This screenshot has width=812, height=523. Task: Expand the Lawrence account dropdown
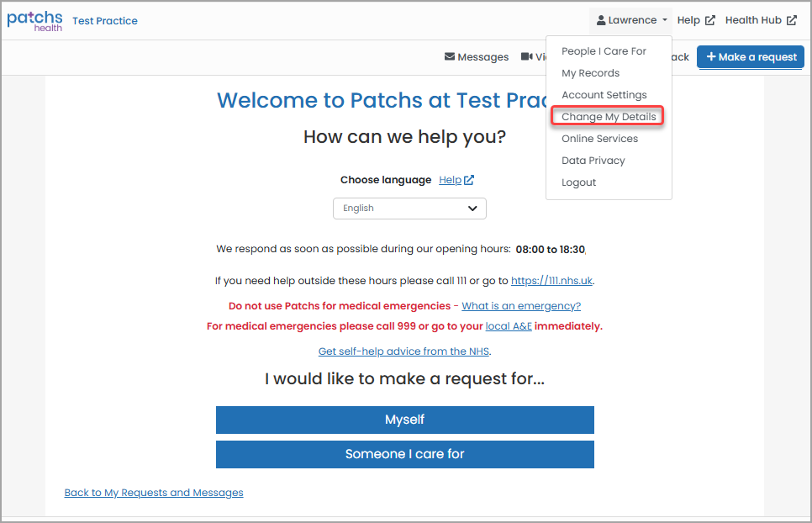(x=630, y=20)
